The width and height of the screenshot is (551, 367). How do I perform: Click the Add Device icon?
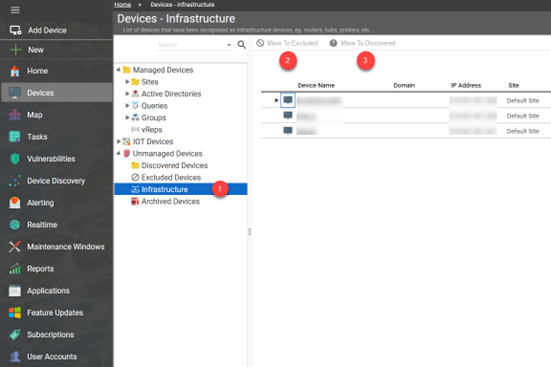tap(15, 30)
